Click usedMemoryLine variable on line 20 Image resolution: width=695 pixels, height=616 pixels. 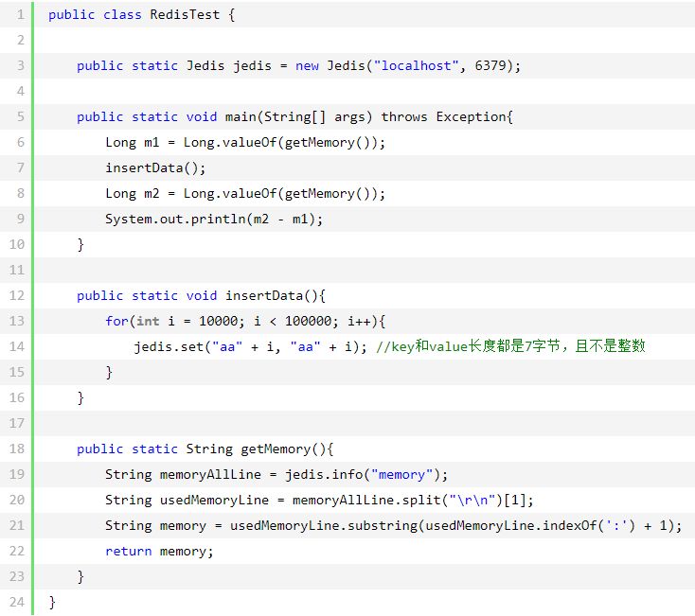coord(214,500)
